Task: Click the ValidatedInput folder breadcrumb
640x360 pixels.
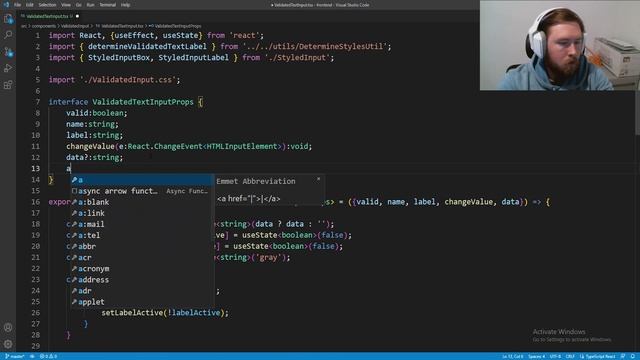Action: coord(75,26)
